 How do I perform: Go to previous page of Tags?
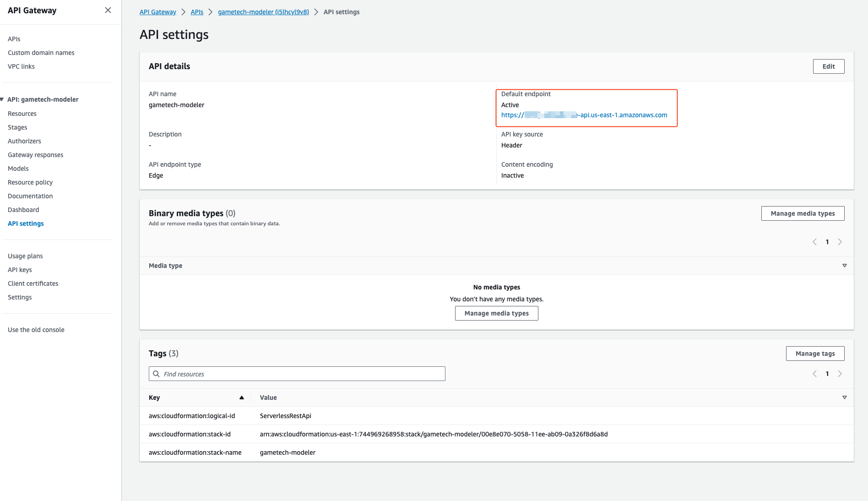814,374
